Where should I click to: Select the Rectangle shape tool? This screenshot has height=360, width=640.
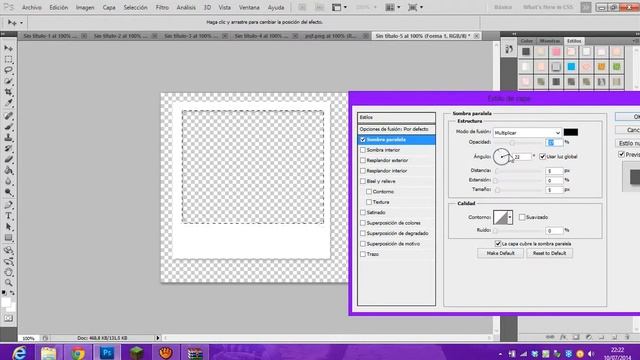8,238
